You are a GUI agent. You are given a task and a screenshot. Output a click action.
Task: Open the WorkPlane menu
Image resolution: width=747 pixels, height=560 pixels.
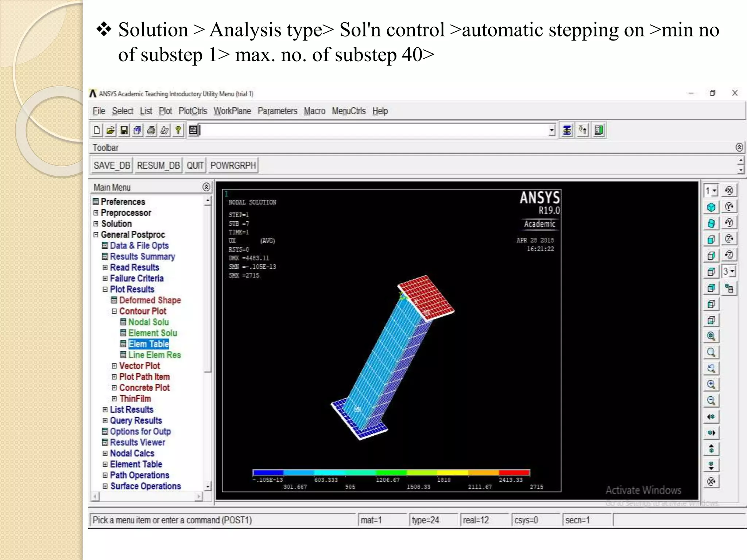pyautogui.click(x=232, y=111)
